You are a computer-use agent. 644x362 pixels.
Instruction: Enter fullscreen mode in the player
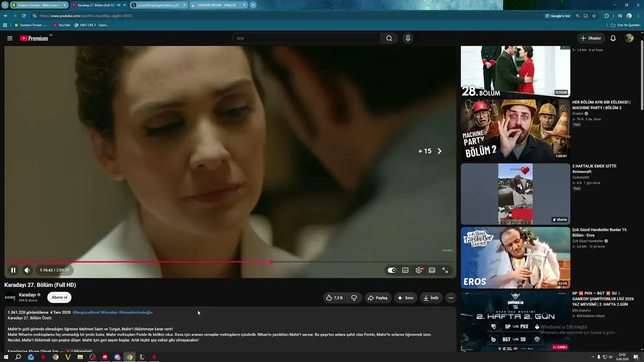445,270
